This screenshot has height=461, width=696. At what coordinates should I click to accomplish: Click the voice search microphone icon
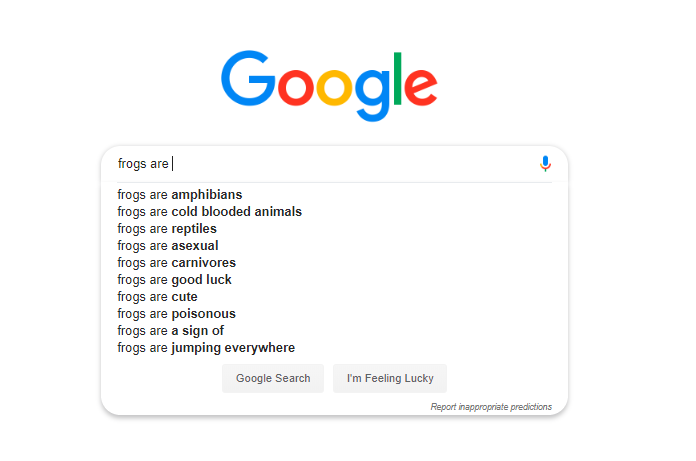click(545, 164)
